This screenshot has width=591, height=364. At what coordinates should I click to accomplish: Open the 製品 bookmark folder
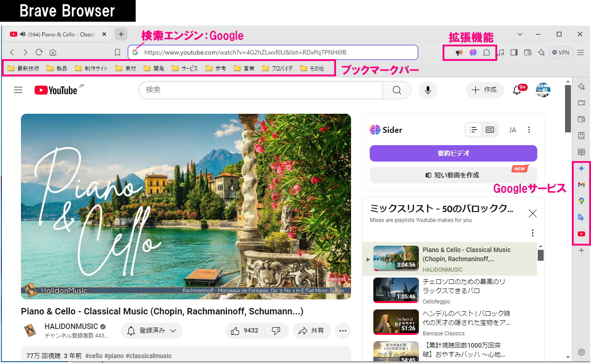click(57, 69)
